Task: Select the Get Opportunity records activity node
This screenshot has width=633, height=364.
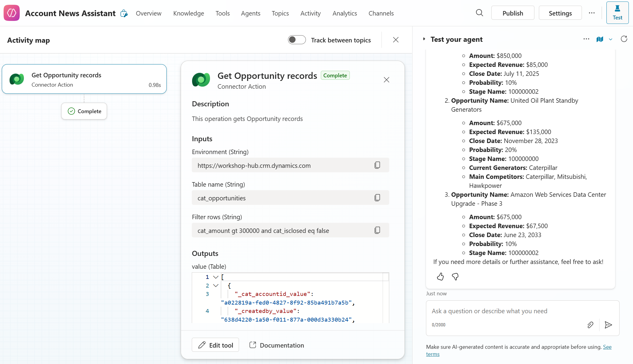Action: (84, 79)
